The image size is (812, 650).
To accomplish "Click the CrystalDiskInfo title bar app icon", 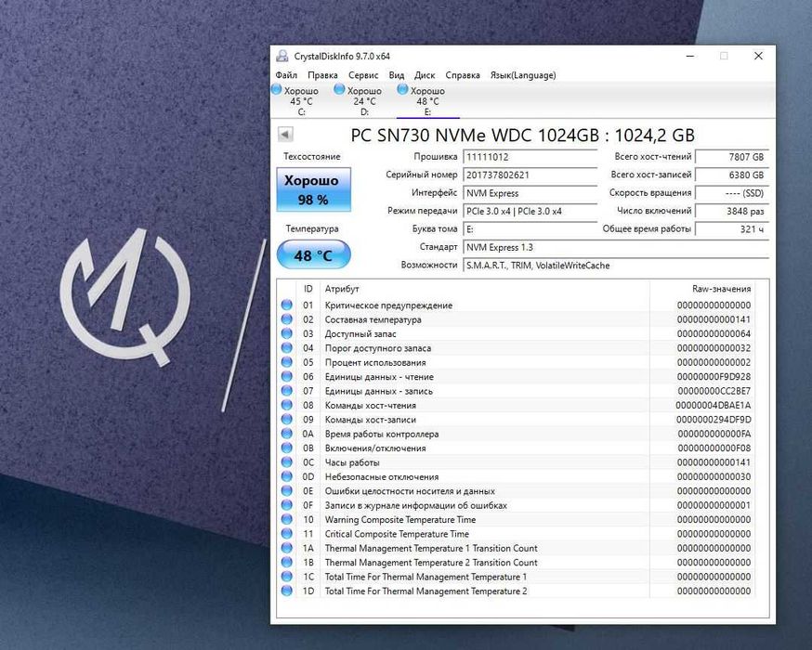I will pyautogui.click(x=282, y=56).
